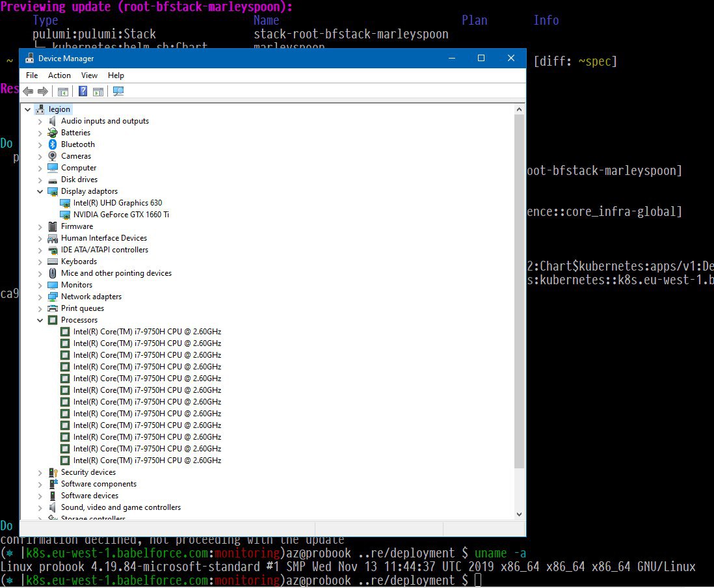
Task: Expand the Audio inputs and outputs chevron
Action: [40, 121]
